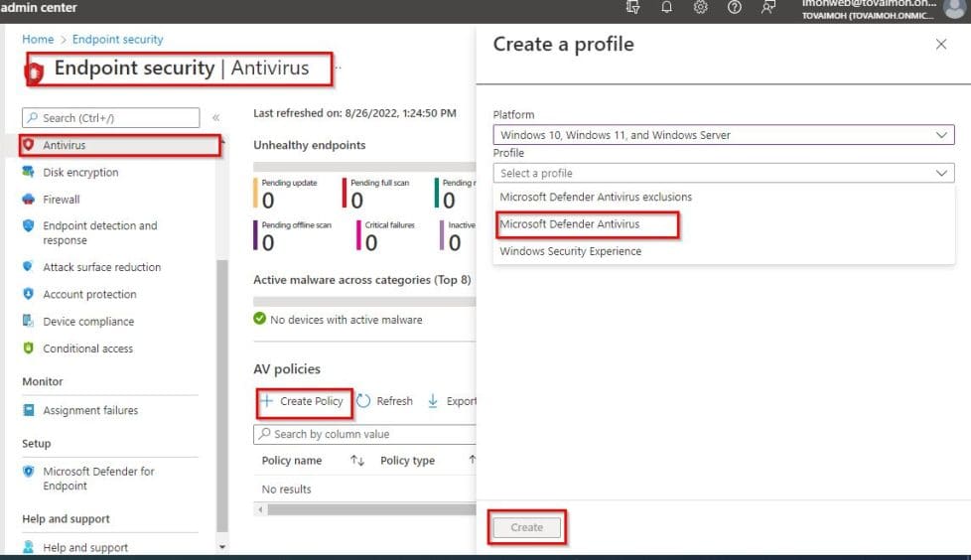The height and width of the screenshot is (560, 971).
Task: Click the Firewall icon in sidebar
Action: 28,200
